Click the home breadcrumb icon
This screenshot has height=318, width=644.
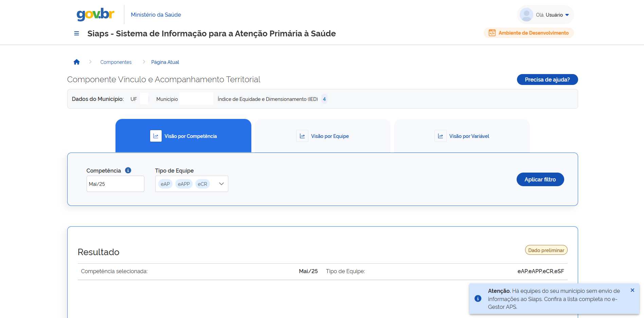click(x=76, y=62)
